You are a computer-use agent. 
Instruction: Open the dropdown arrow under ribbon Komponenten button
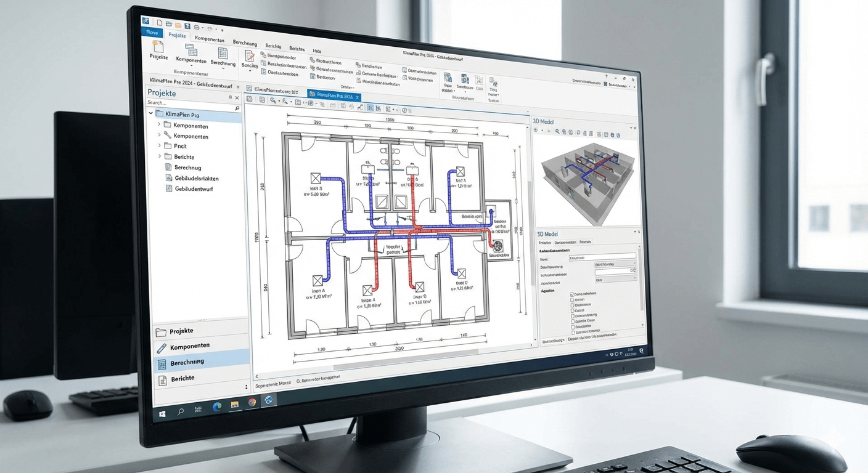pos(190,66)
